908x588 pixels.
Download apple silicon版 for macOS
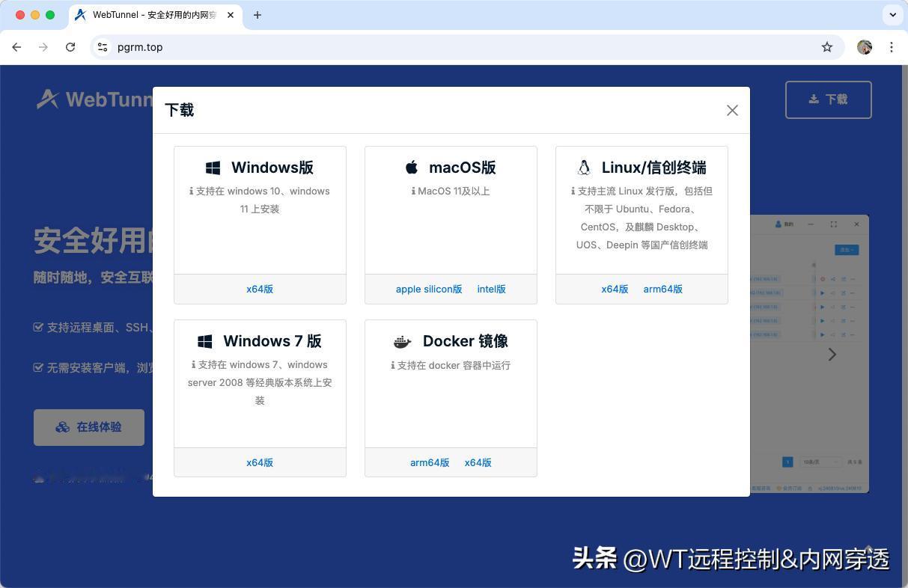428,289
